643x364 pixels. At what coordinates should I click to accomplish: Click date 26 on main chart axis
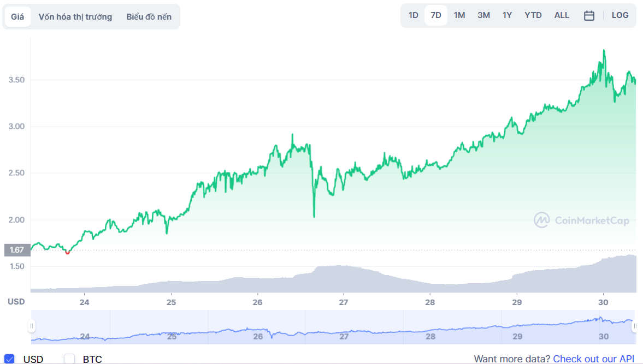pyautogui.click(x=257, y=302)
